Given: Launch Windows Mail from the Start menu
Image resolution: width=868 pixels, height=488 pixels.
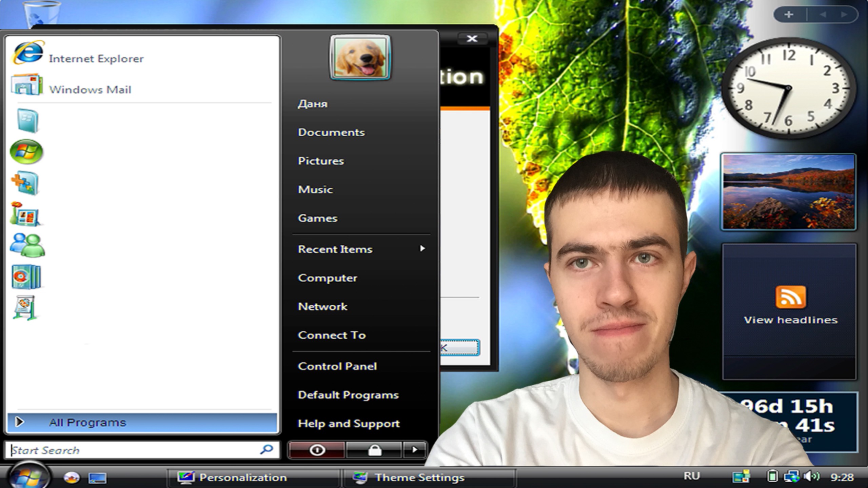Looking at the screenshot, I should pyautogui.click(x=71, y=85).
